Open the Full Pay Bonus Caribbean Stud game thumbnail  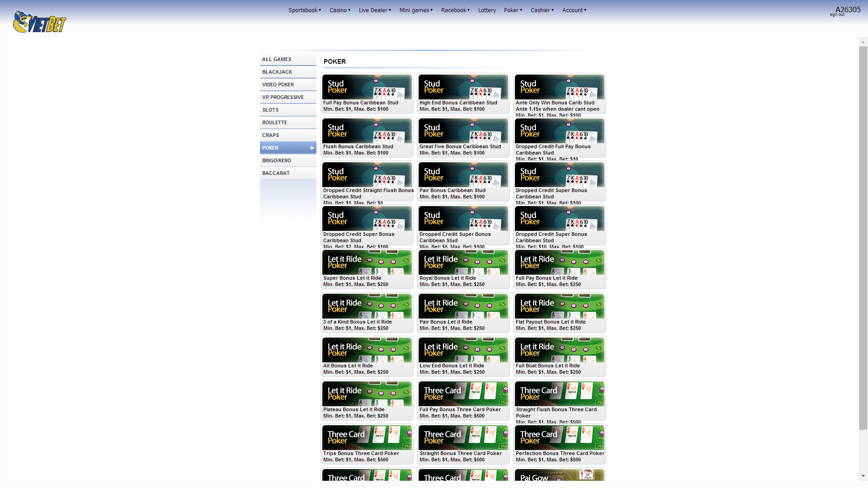click(x=367, y=87)
